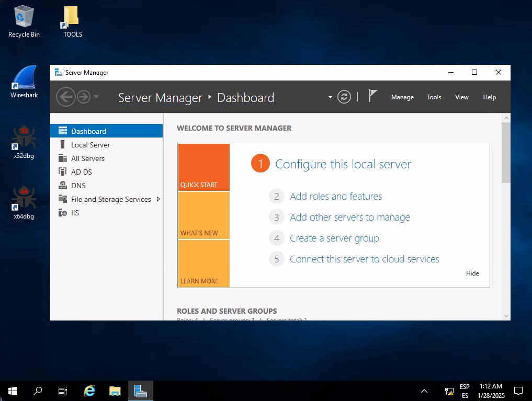This screenshot has width=532, height=401.
Task: Click the Server Manager forward arrow
Action: [x=84, y=97]
